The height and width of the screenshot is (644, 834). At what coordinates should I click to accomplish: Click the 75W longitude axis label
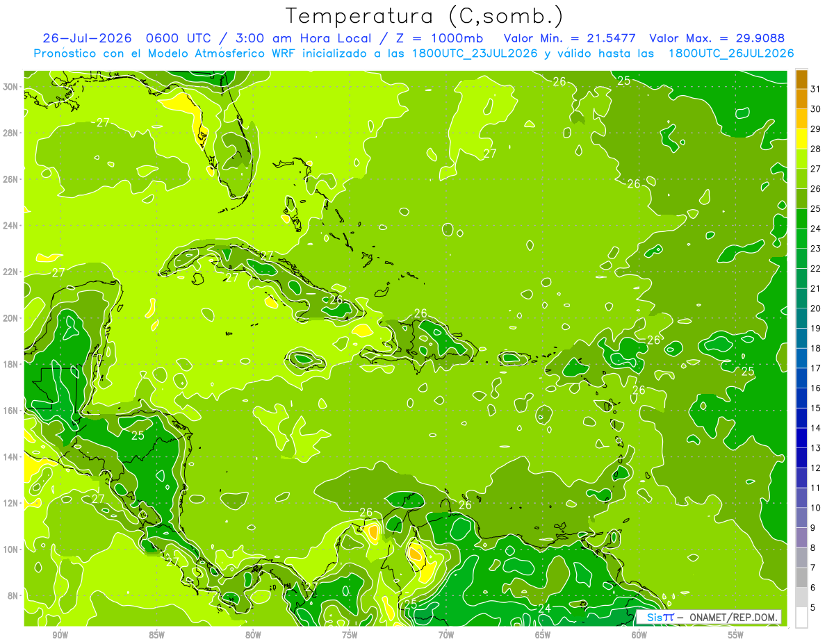350,635
